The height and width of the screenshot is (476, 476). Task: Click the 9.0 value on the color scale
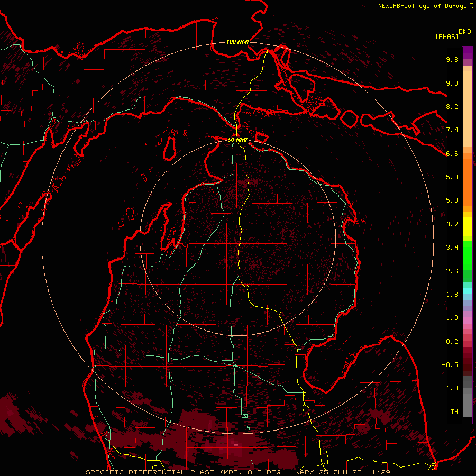pyautogui.click(x=452, y=83)
